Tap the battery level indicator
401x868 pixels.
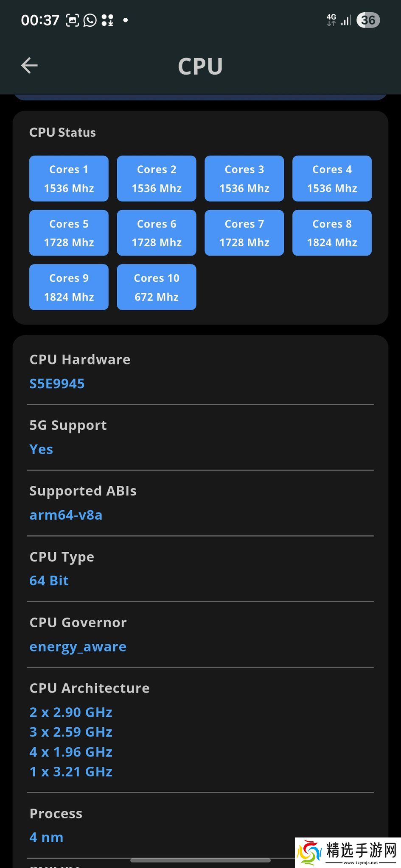tap(368, 20)
